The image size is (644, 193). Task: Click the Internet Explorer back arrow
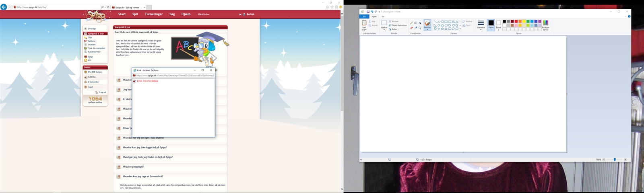[4, 7]
